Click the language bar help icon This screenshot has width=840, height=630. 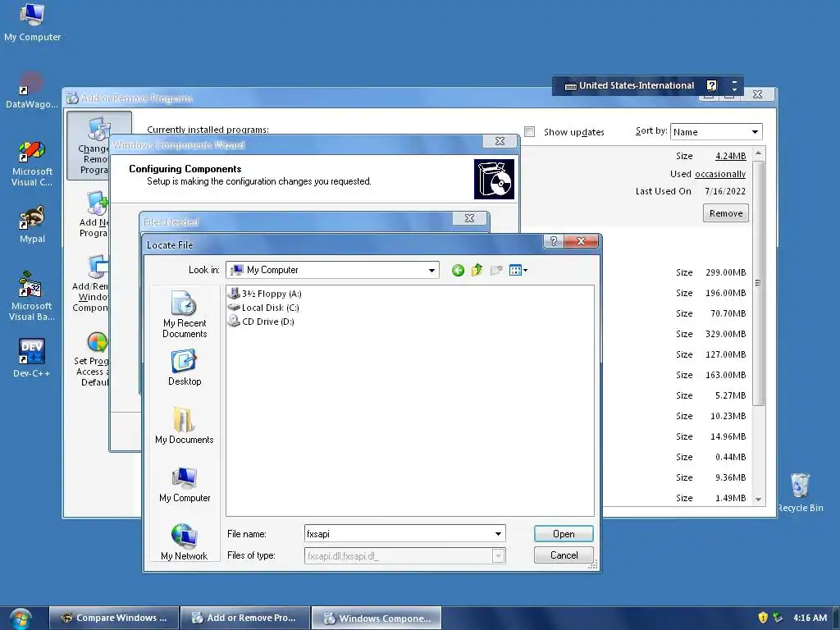tap(711, 85)
